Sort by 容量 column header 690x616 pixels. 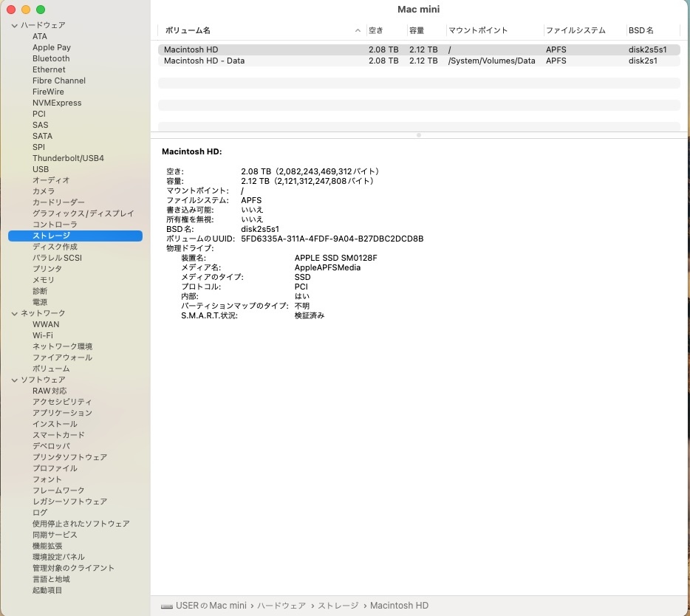(x=416, y=30)
